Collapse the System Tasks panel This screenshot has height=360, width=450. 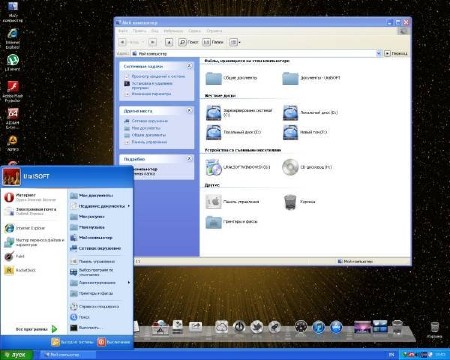click(189, 66)
